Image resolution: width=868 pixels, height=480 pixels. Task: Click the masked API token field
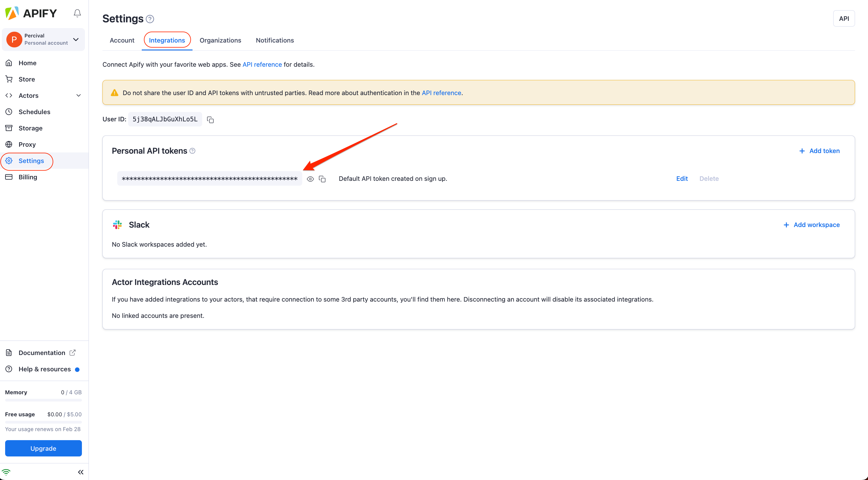coord(209,179)
